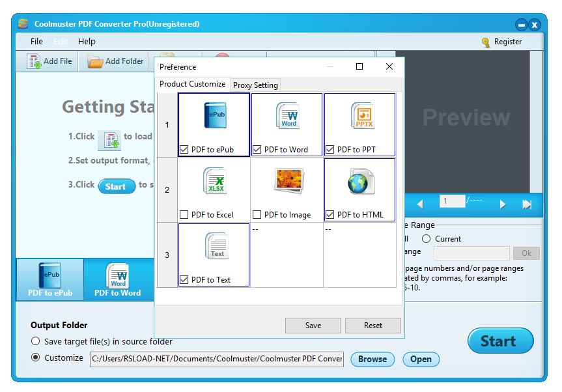Select Save target file(s) in source folder
This screenshot has width=562, height=392.
click(x=35, y=341)
